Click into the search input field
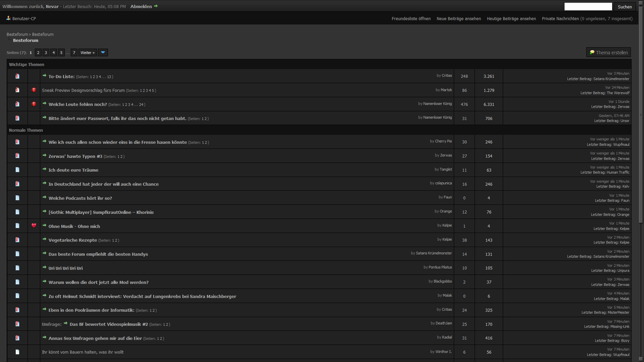 point(588,7)
